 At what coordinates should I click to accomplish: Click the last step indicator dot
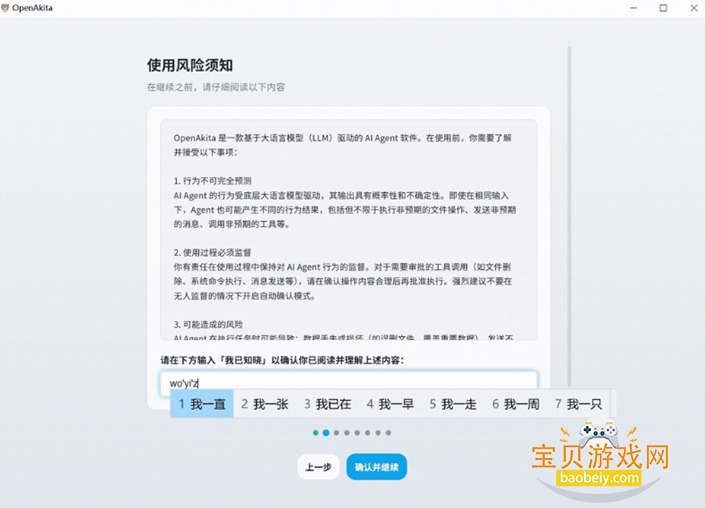pos(388,433)
